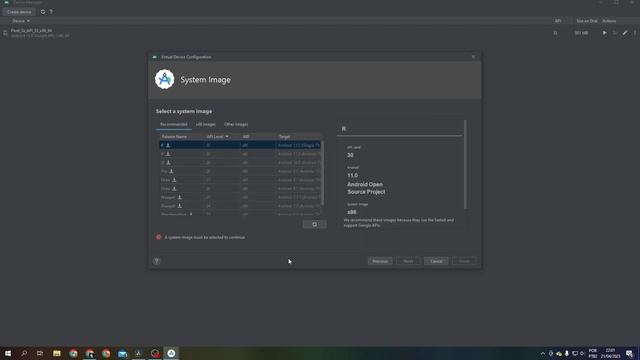Select the Pixel_3a_API_33 device row
Viewport: 640px width, 360px height.
pos(320,33)
